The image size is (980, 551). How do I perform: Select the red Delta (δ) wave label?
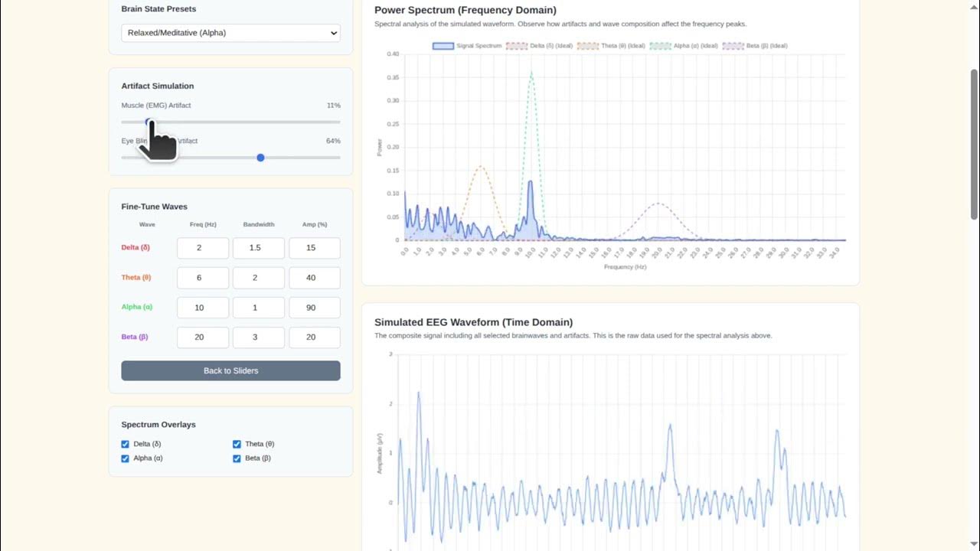click(135, 247)
